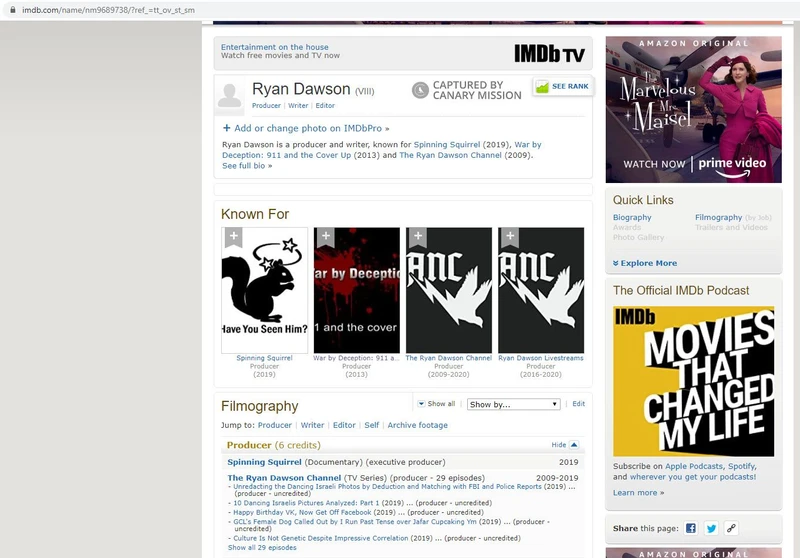Screen dimensions: 800x558
Task: Show all 29 episodes
Action: [262, 547]
